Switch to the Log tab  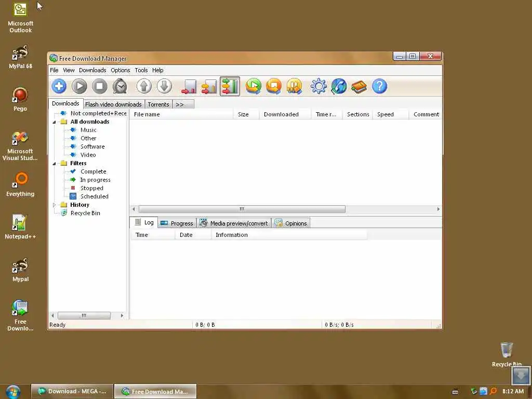144,222
